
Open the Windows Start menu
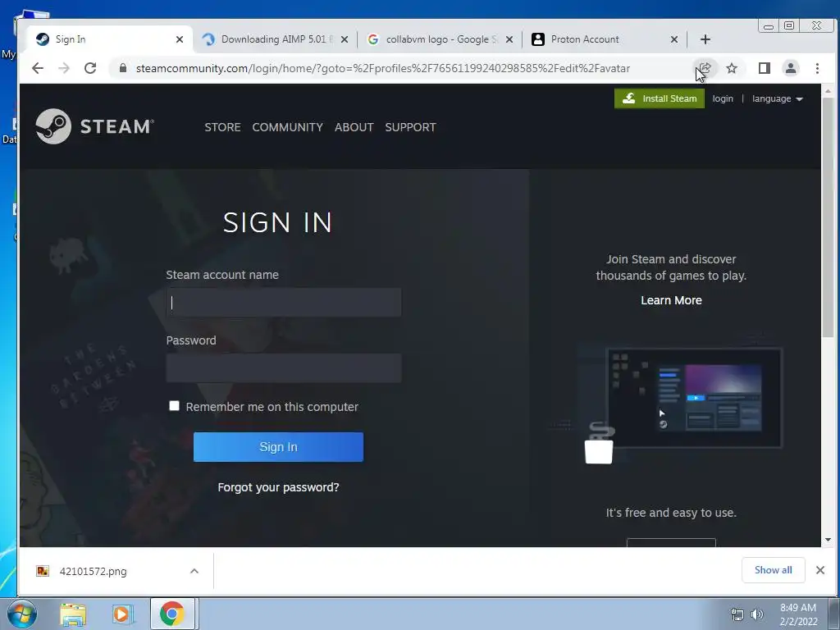point(21,614)
